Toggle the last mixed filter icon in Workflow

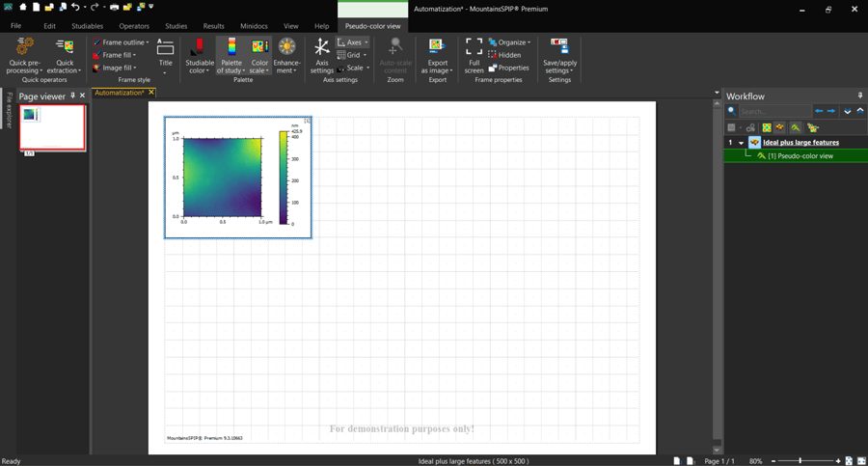click(813, 128)
